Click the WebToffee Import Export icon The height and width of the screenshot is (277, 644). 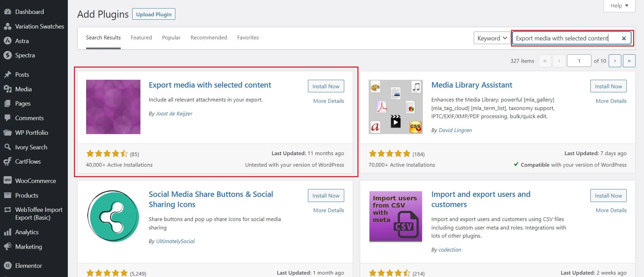7,210
